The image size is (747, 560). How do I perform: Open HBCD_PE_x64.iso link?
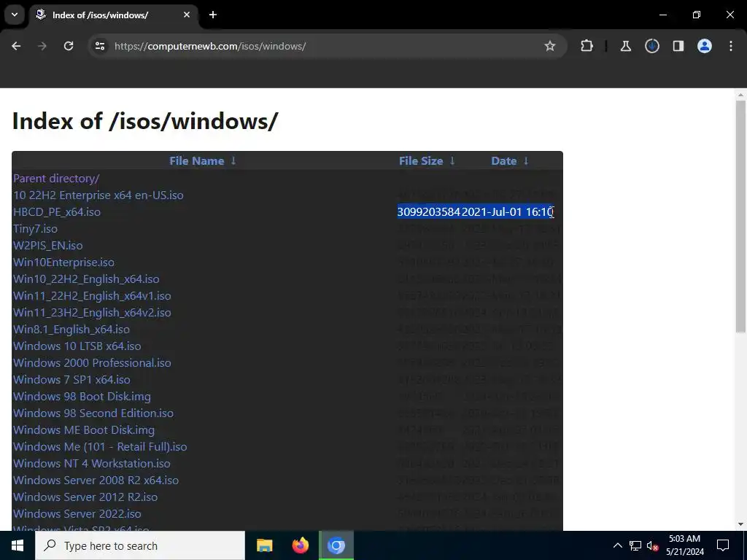pyautogui.click(x=57, y=212)
